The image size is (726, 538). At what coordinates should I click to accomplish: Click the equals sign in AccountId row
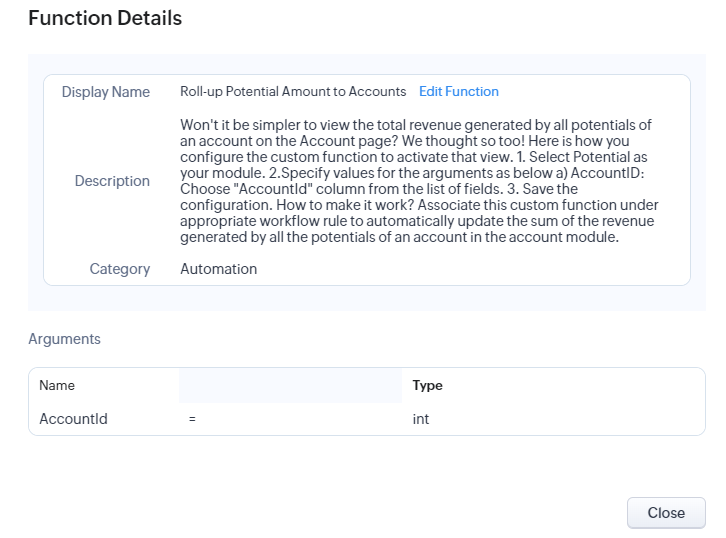192,419
